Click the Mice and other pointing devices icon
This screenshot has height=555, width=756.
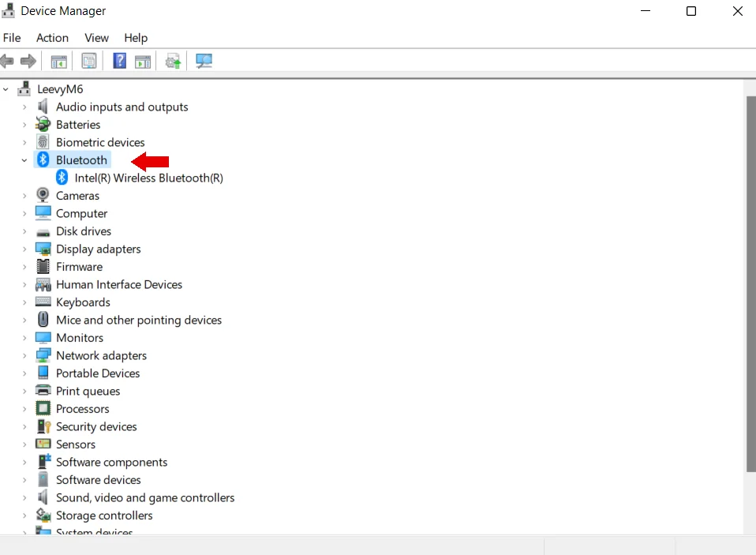[x=43, y=319]
